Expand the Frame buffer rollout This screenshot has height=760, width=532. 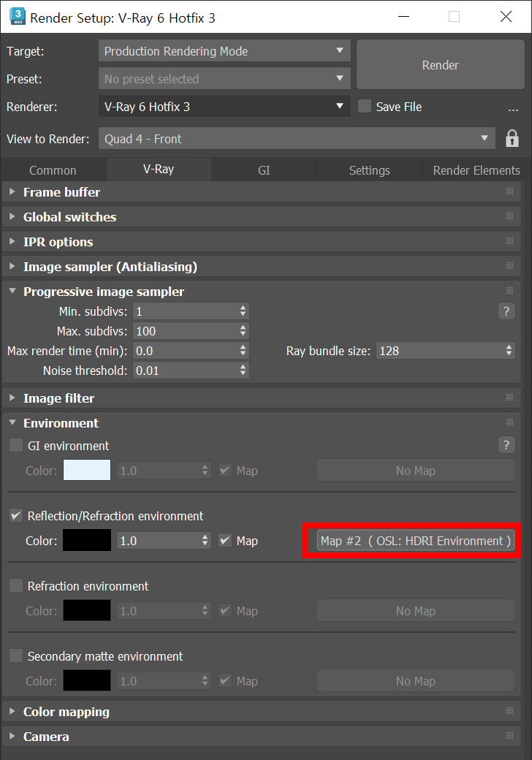point(12,192)
